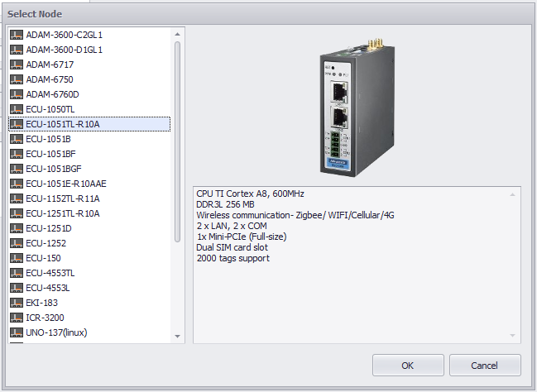The image size is (537, 392).
Task: Click the node list scroll up arrow
Action: coord(177,34)
